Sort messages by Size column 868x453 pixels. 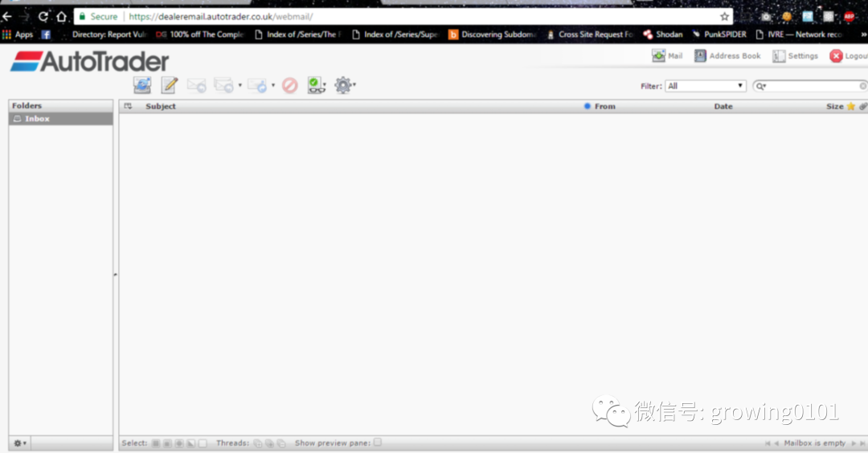pyautogui.click(x=835, y=106)
